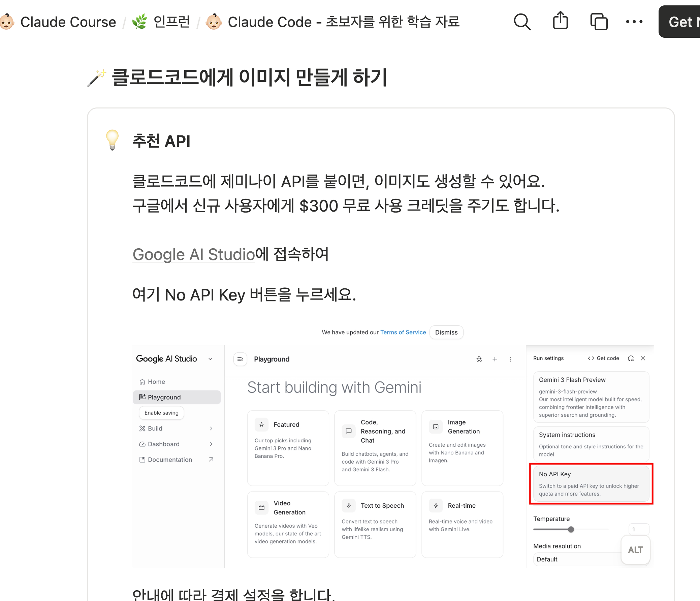The height and width of the screenshot is (601, 700).
Task: Open the Image Generation card
Action: pos(462,448)
